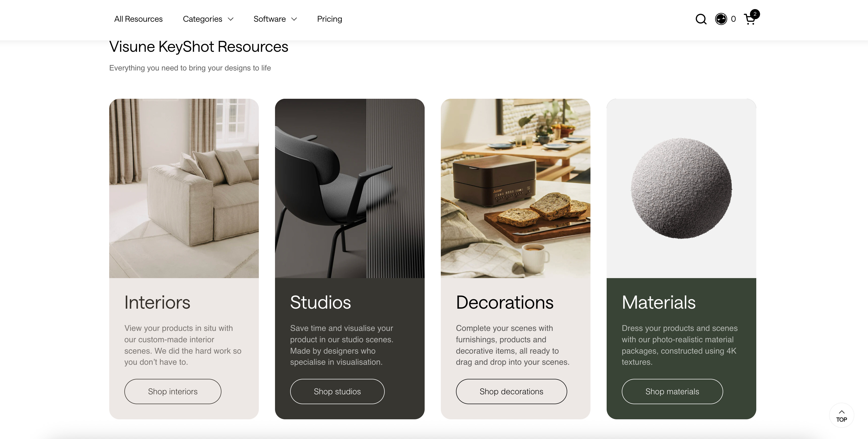Select the fabric sphere material image
This screenshot has height=439, width=868.
tap(681, 188)
